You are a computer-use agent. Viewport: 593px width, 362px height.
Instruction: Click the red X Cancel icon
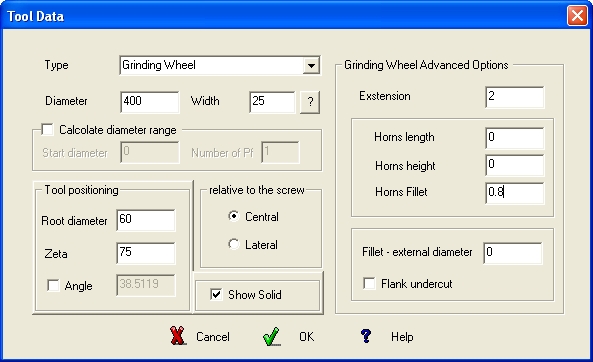(x=178, y=336)
